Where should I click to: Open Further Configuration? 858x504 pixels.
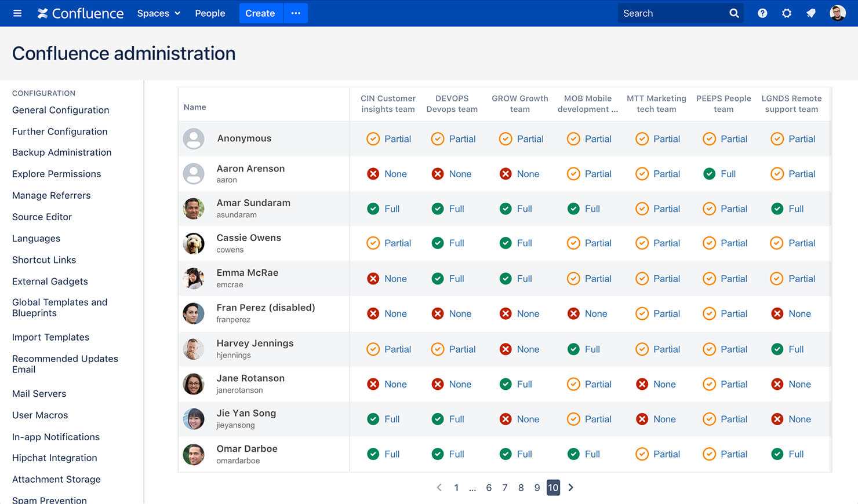tap(60, 132)
